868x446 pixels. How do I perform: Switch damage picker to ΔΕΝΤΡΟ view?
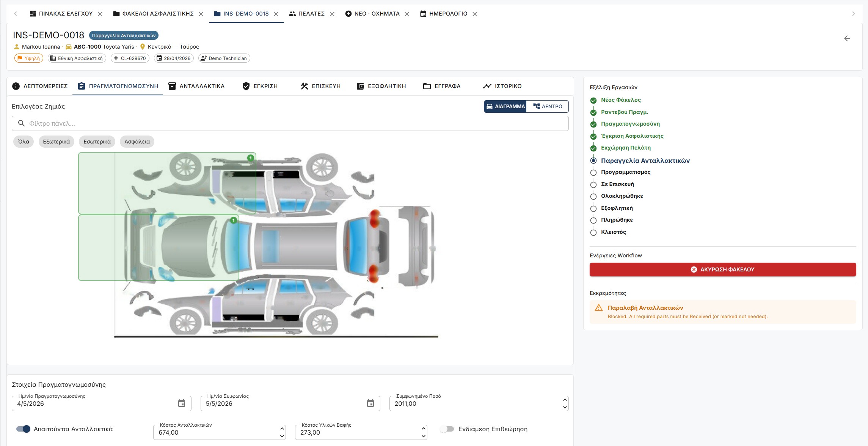coord(548,107)
